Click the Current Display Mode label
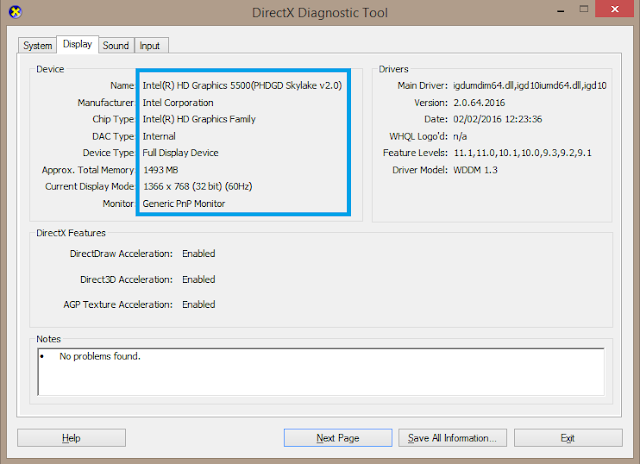Image resolution: width=640 pixels, height=464 pixels. pyautogui.click(x=89, y=186)
